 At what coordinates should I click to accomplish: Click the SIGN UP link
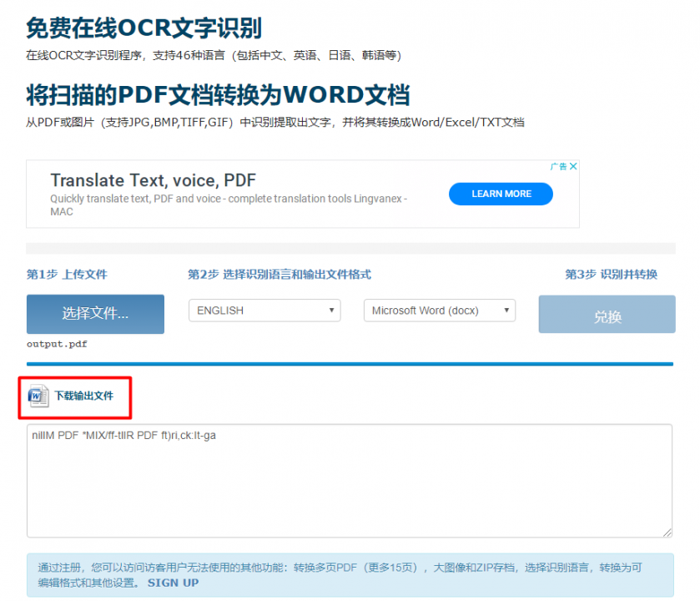coord(174,583)
